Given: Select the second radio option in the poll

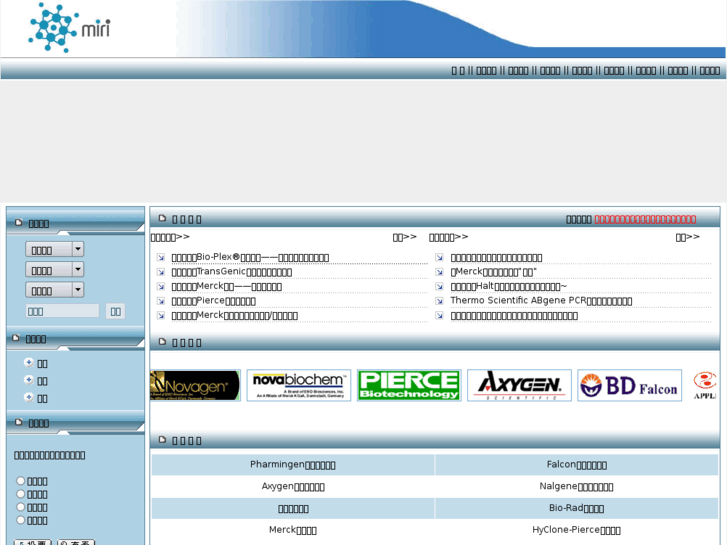Looking at the screenshot, I should pos(20,494).
